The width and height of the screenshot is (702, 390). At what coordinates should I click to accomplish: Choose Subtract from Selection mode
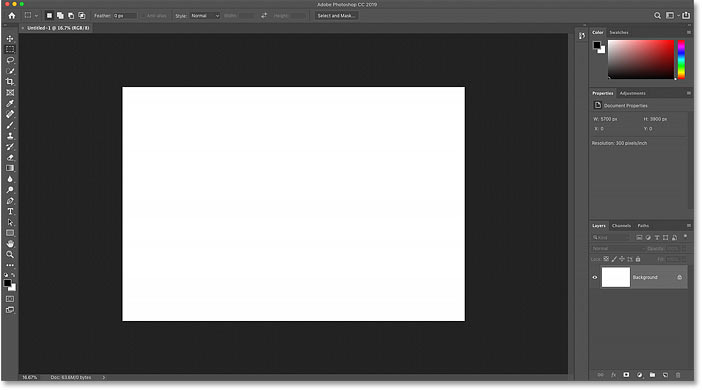click(71, 16)
